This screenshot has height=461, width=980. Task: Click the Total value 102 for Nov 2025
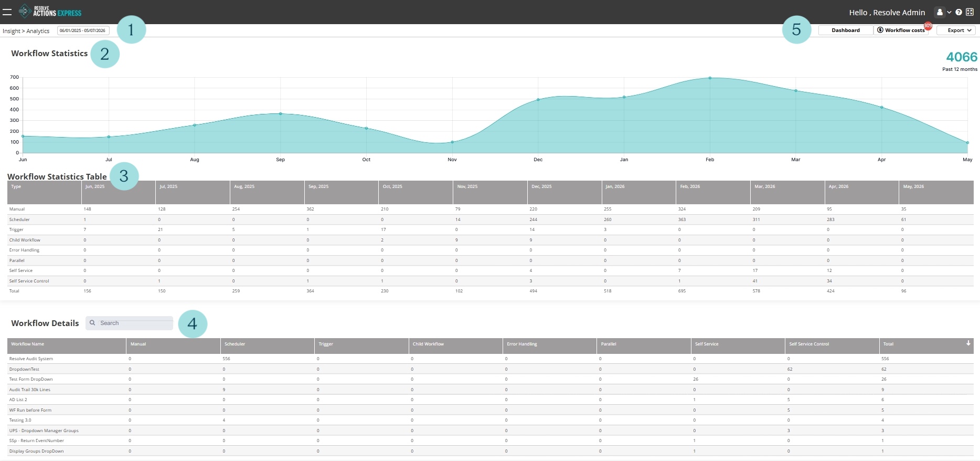click(x=459, y=291)
